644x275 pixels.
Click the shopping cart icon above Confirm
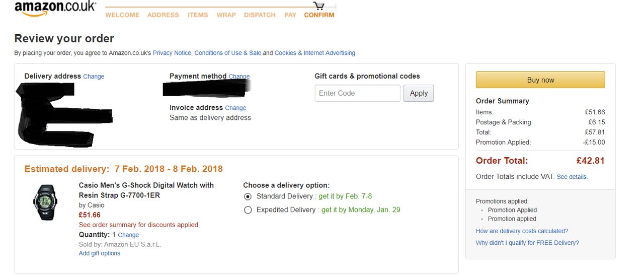319,6
